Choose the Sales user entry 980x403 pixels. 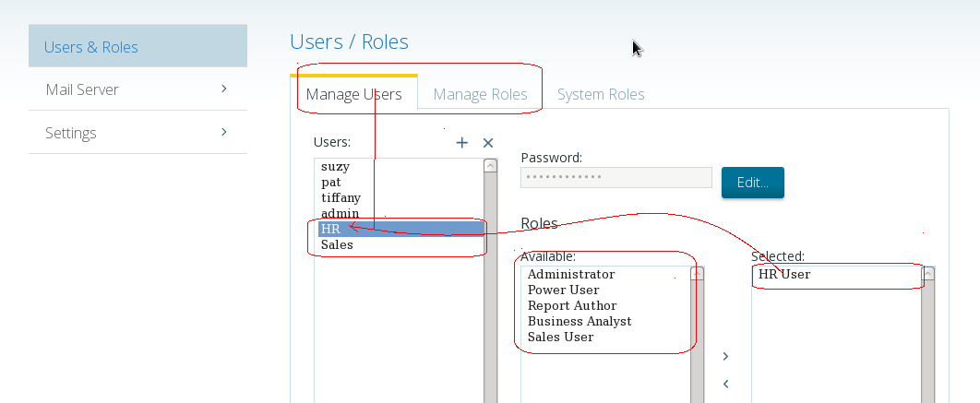(x=337, y=245)
